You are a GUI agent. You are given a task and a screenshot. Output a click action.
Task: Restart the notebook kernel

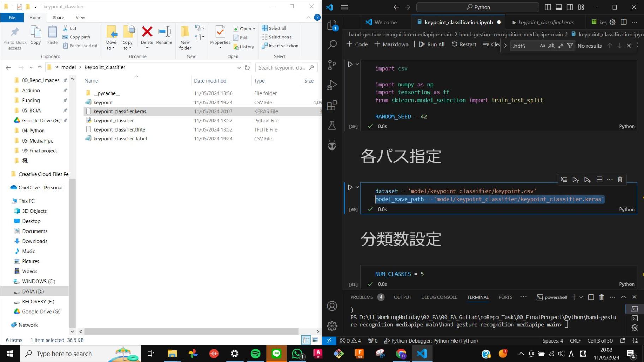coord(464,44)
